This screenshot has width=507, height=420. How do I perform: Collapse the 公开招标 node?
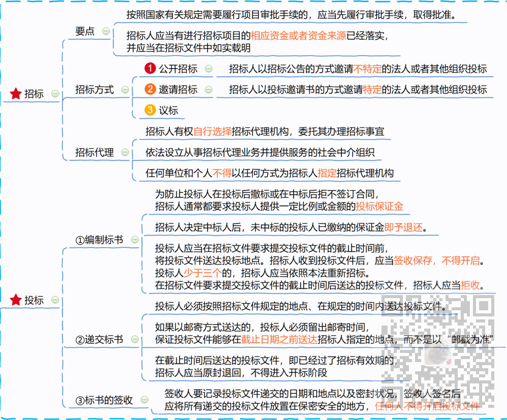pos(209,69)
